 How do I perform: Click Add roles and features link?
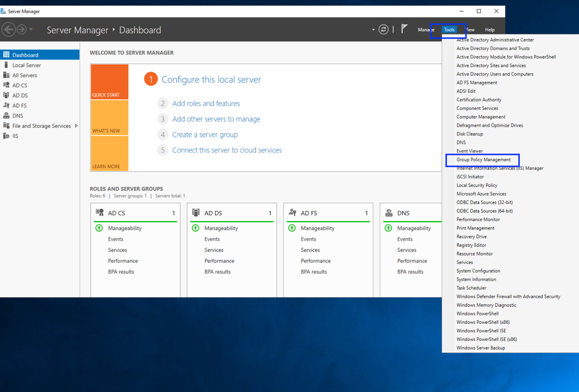pyautogui.click(x=206, y=103)
